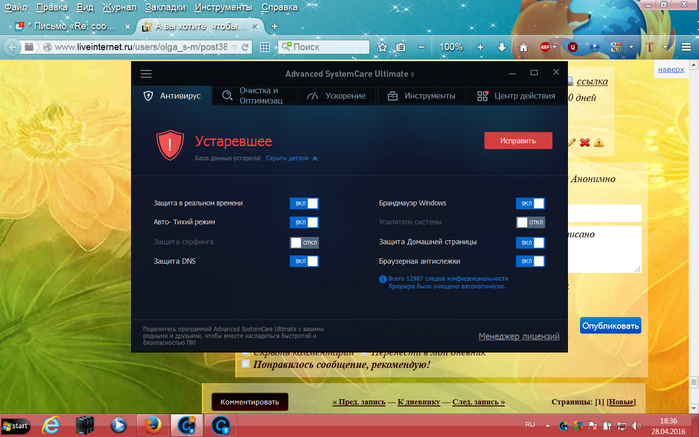Click the browser back arrow button
This screenshot has height=437, width=699.
coord(12,47)
